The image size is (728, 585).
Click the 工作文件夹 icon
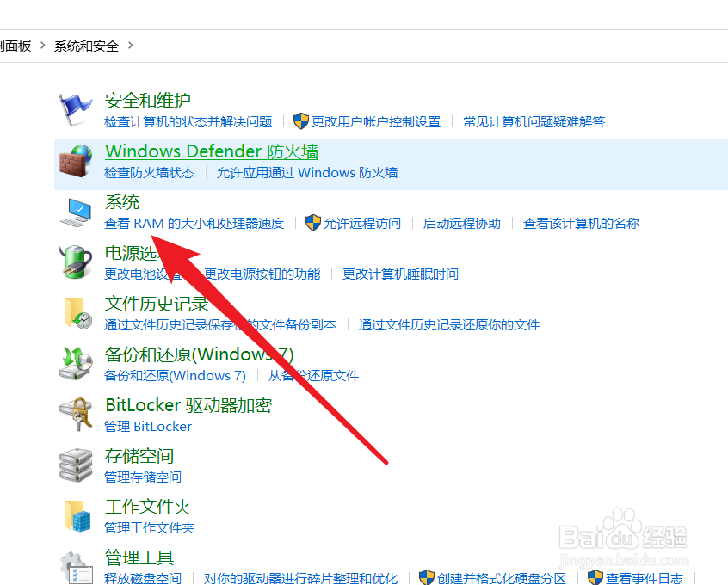coord(76,515)
